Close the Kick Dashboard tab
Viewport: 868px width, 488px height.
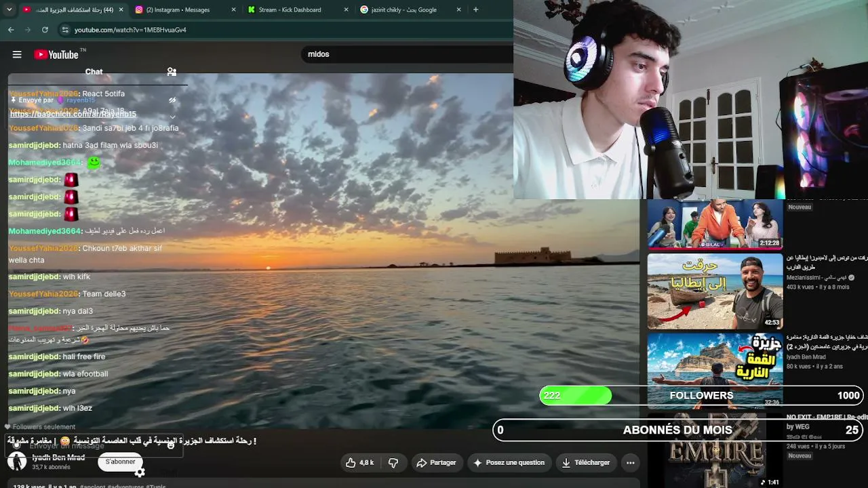pos(346,9)
